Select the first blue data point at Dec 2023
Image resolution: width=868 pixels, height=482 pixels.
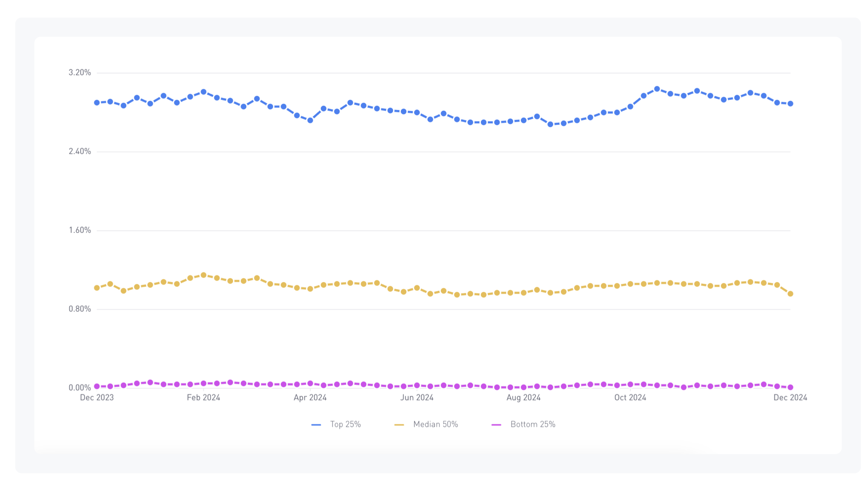[x=97, y=103]
